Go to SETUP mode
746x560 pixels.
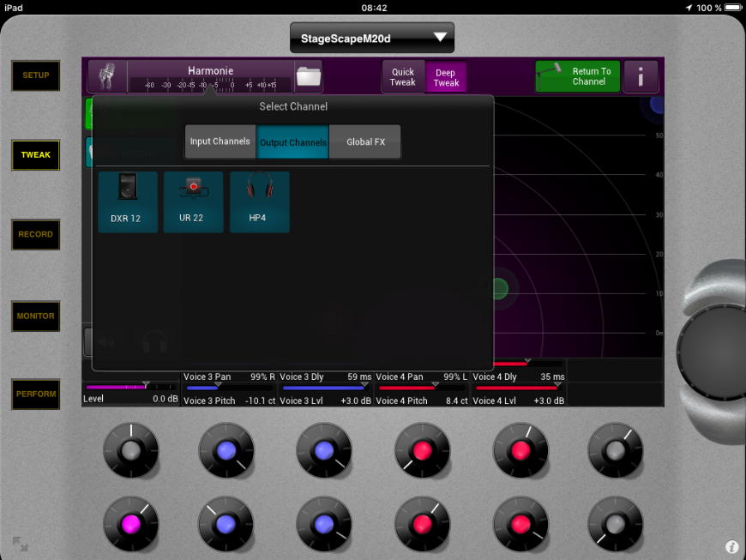[x=36, y=75]
